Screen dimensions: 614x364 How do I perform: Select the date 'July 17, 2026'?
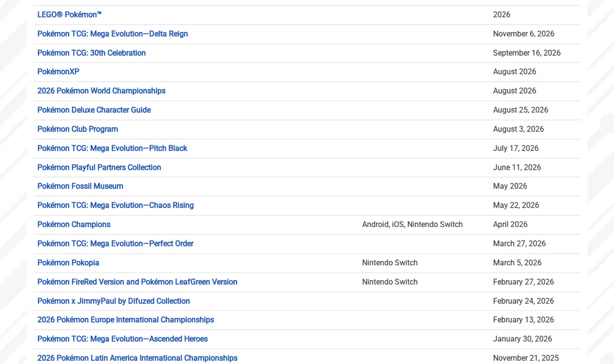point(516,148)
